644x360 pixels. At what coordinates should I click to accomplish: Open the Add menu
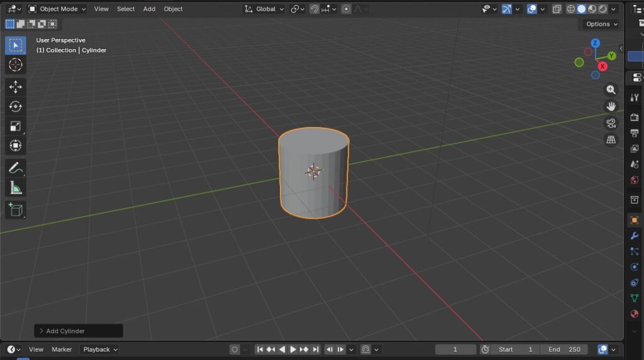click(149, 9)
